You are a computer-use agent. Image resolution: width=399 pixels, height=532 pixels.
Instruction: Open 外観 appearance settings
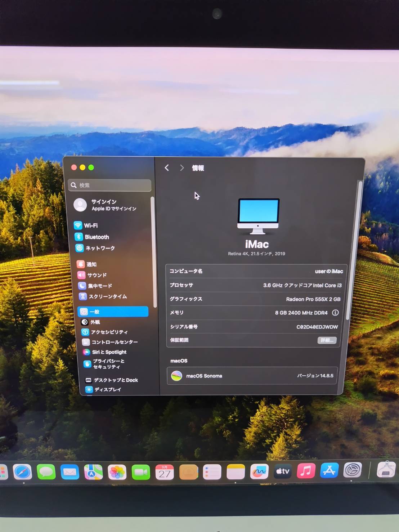pos(90,322)
